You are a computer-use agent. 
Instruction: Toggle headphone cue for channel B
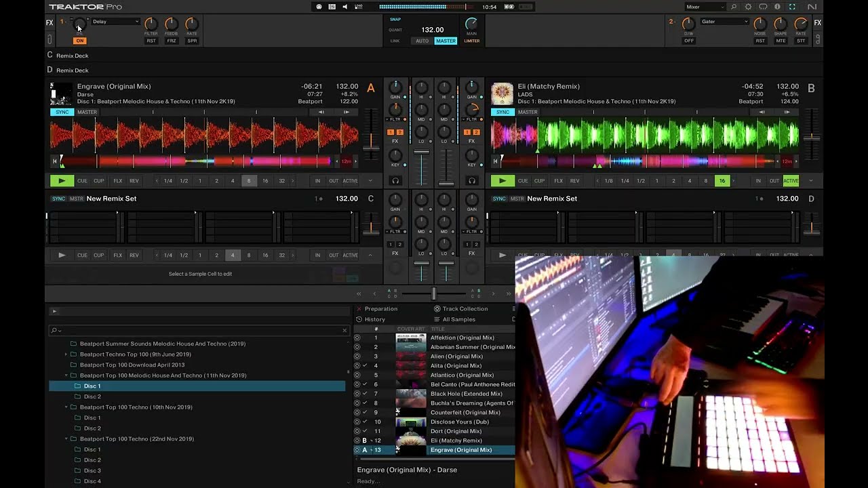click(x=472, y=181)
